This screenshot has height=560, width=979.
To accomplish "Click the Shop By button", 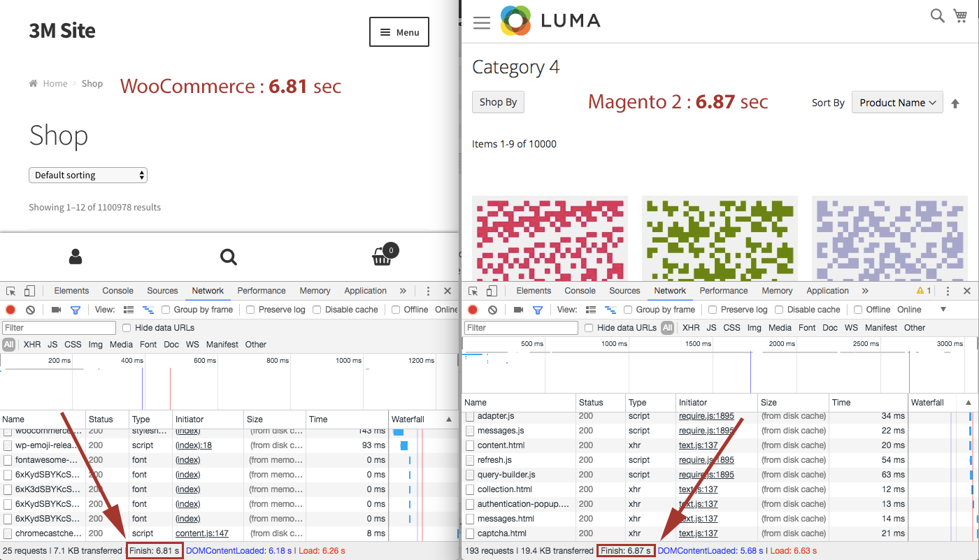I will (498, 102).
